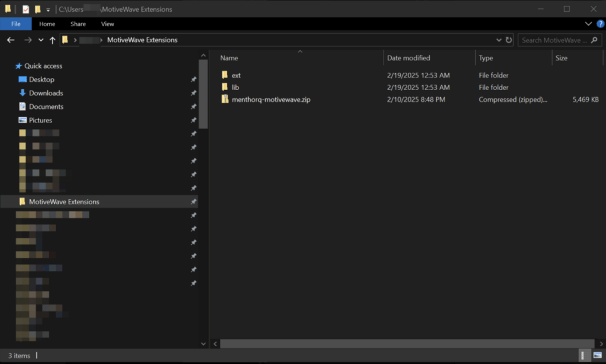
Task: Sort files by the Name column header
Action: (x=228, y=57)
